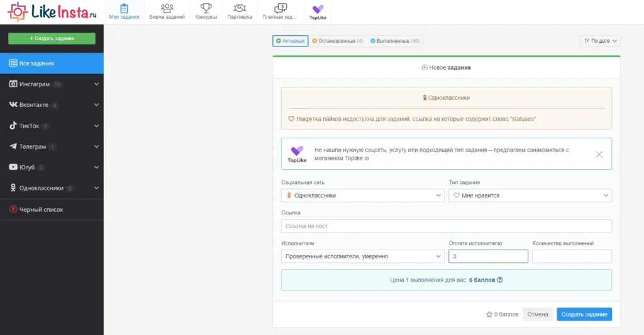Open the Партнерка tab
Image resolution: width=644 pixels, height=335 pixels.
pyautogui.click(x=240, y=12)
